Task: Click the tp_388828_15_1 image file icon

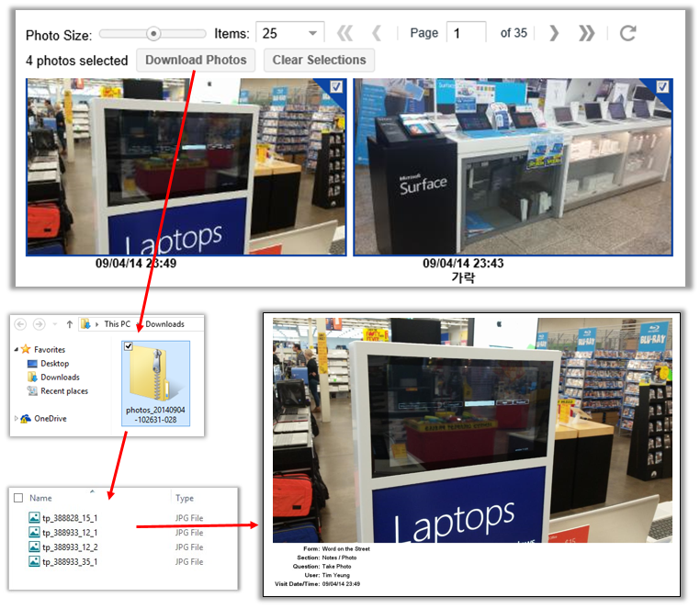Action: pos(34,517)
